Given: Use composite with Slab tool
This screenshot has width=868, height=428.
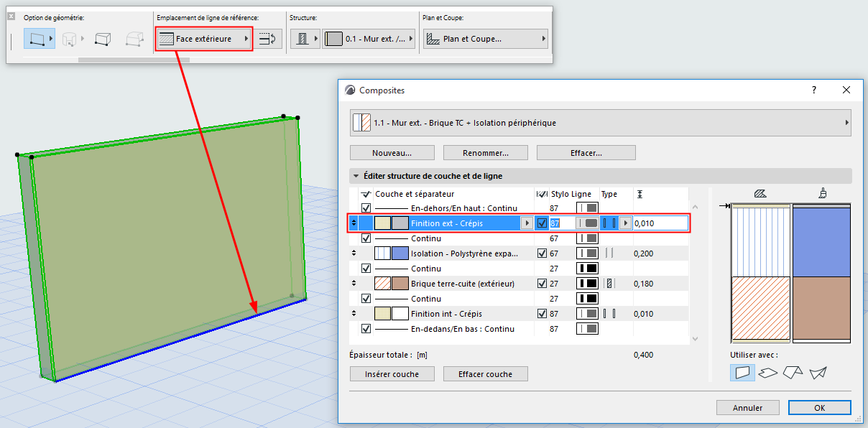Looking at the screenshot, I should point(768,372).
